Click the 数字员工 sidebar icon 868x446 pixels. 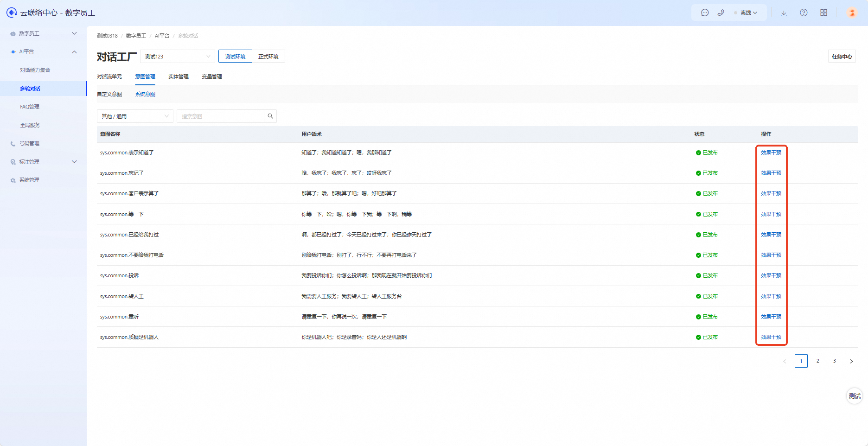(x=13, y=33)
